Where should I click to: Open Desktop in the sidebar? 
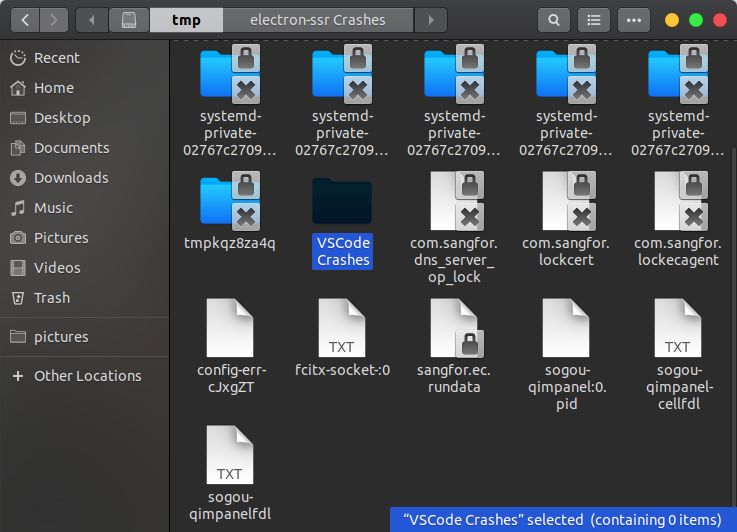tap(85, 118)
